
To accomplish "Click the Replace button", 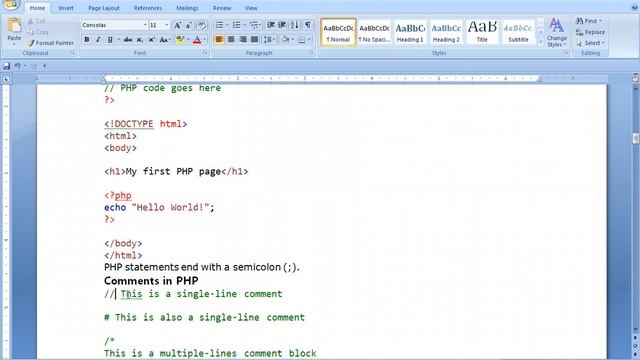I will pos(591,32).
